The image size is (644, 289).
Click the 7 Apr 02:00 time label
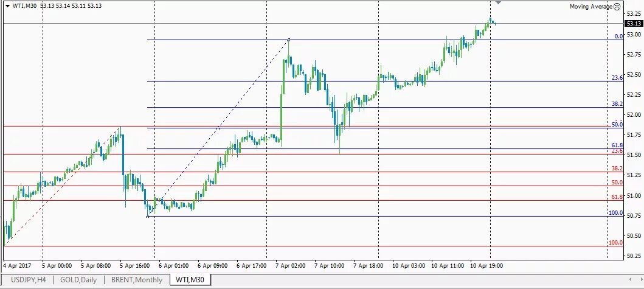tap(291, 265)
